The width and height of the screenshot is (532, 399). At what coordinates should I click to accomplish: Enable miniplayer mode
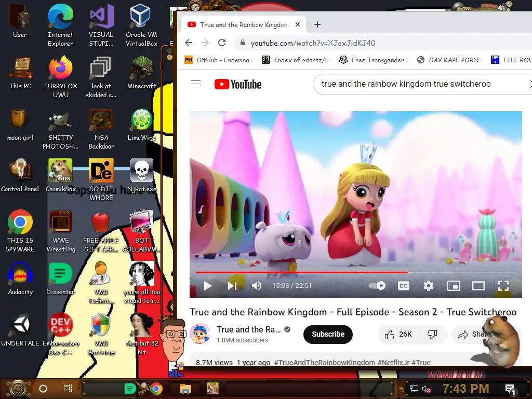pyautogui.click(x=453, y=286)
